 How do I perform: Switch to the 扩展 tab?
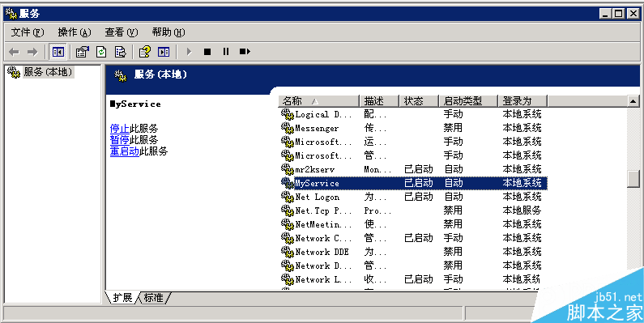point(122,298)
